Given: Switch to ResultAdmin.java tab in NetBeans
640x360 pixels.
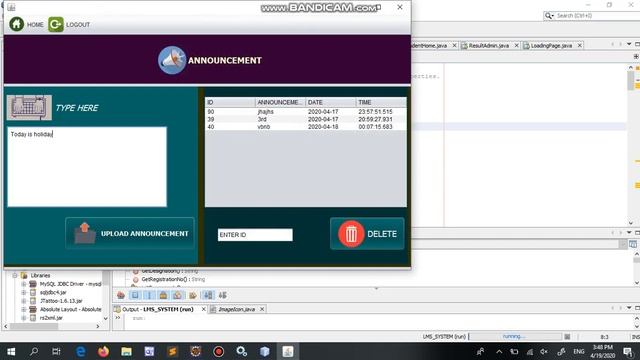Looking at the screenshot, I should [x=488, y=46].
